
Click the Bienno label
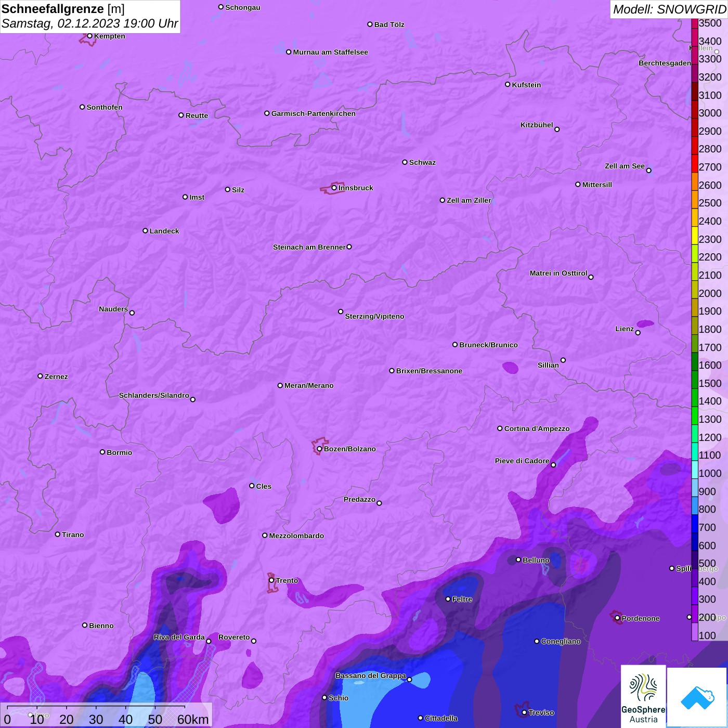coord(101,626)
